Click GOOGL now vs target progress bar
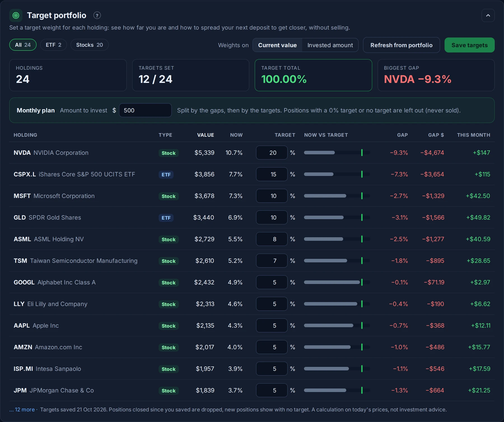Viewport: 504px width, 422px height. tap(337, 282)
